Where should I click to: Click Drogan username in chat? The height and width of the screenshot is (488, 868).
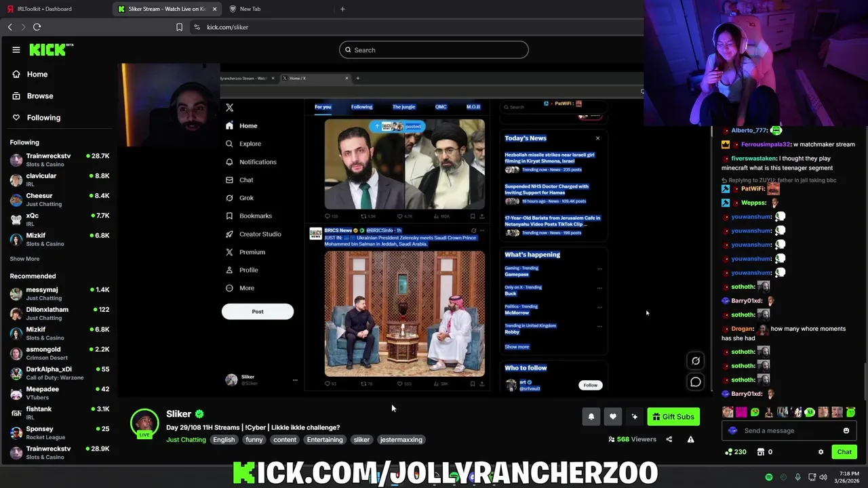(x=743, y=329)
